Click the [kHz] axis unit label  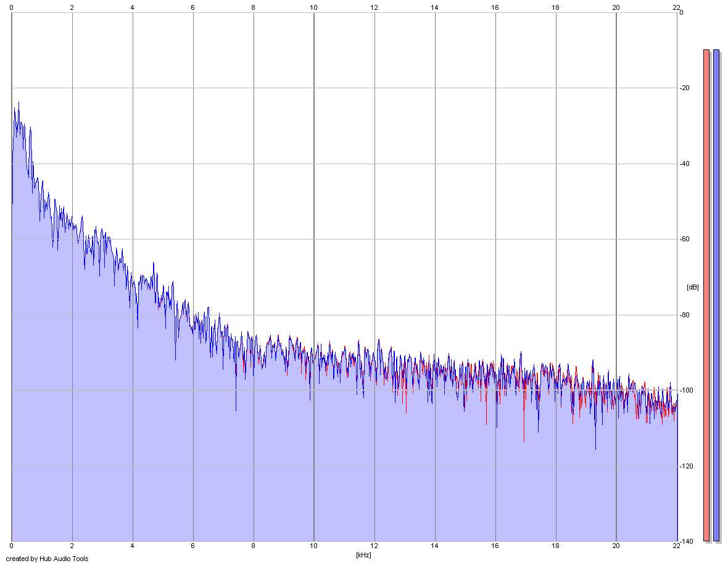pyautogui.click(x=363, y=555)
